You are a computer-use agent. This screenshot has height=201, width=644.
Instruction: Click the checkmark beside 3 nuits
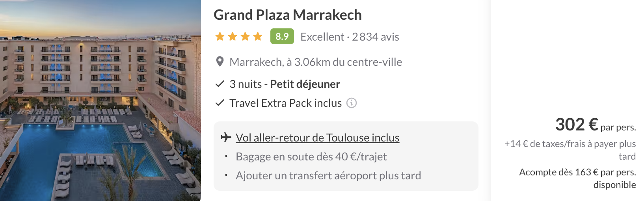(220, 84)
